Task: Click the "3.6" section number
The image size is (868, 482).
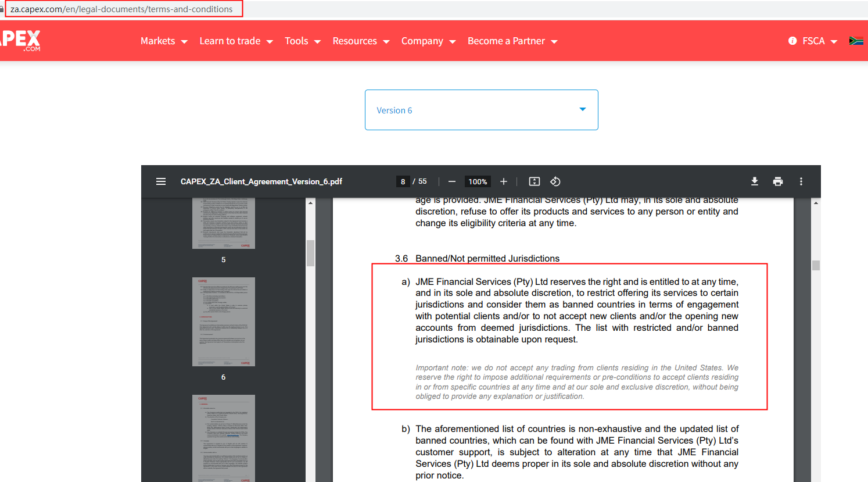Action: coord(401,258)
